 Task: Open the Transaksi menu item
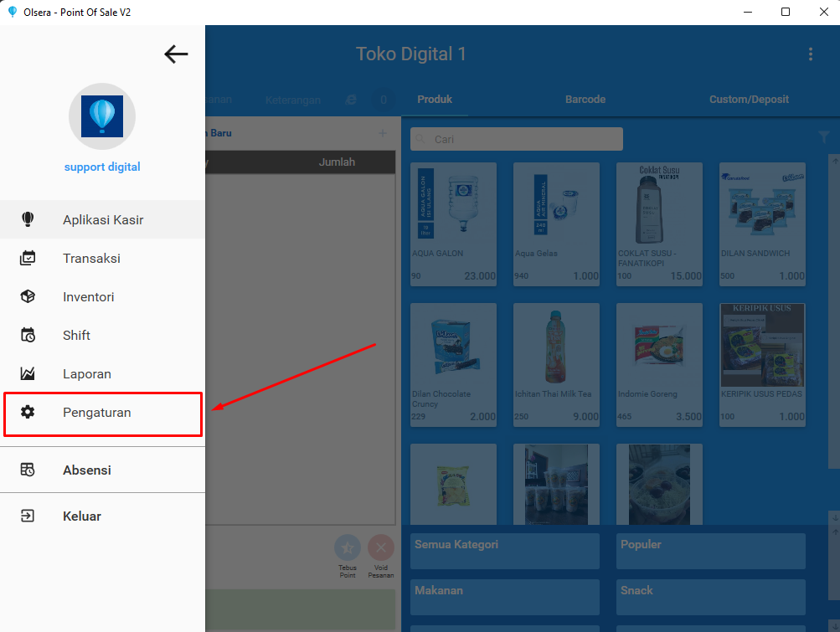coord(102,258)
